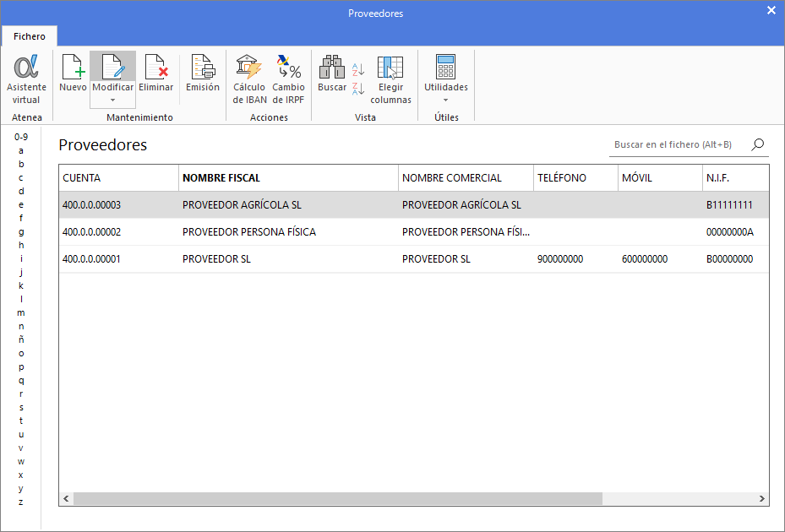
Task: Run Cálculo de IBAN
Action: click(x=248, y=79)
